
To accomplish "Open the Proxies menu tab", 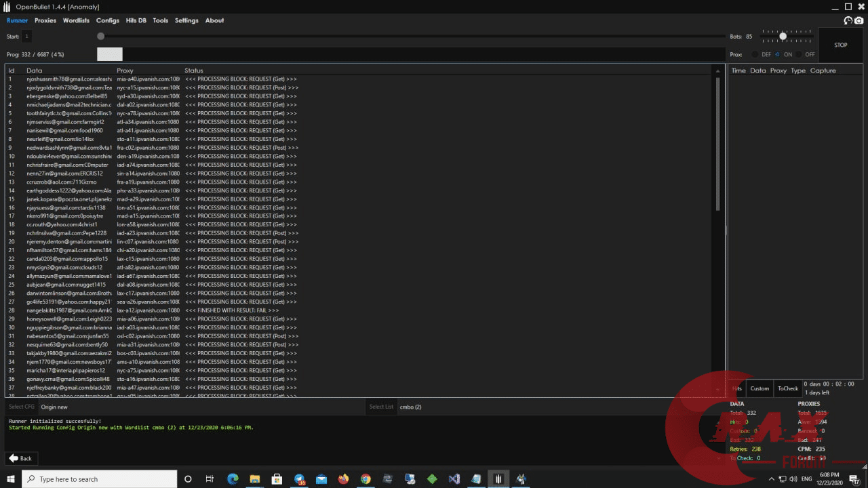I will coord(45,20).
